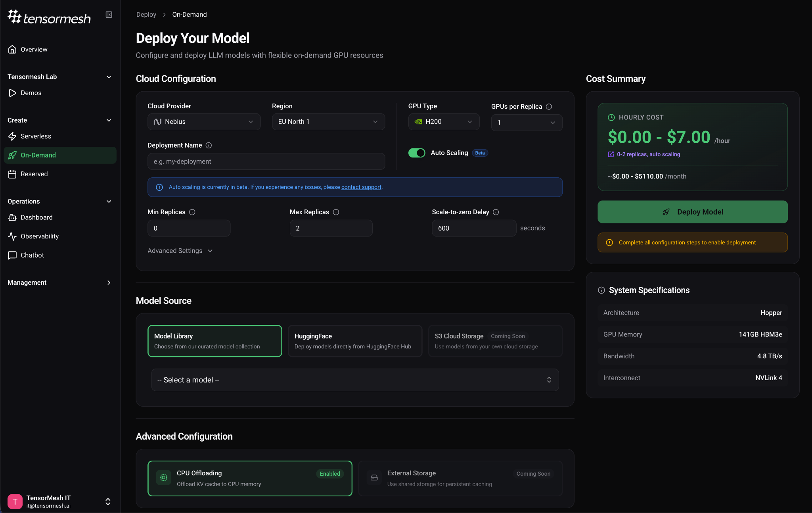Click the Deploy Model button
The width and height of the screenshot is (812, 513).
click(692, 212)
